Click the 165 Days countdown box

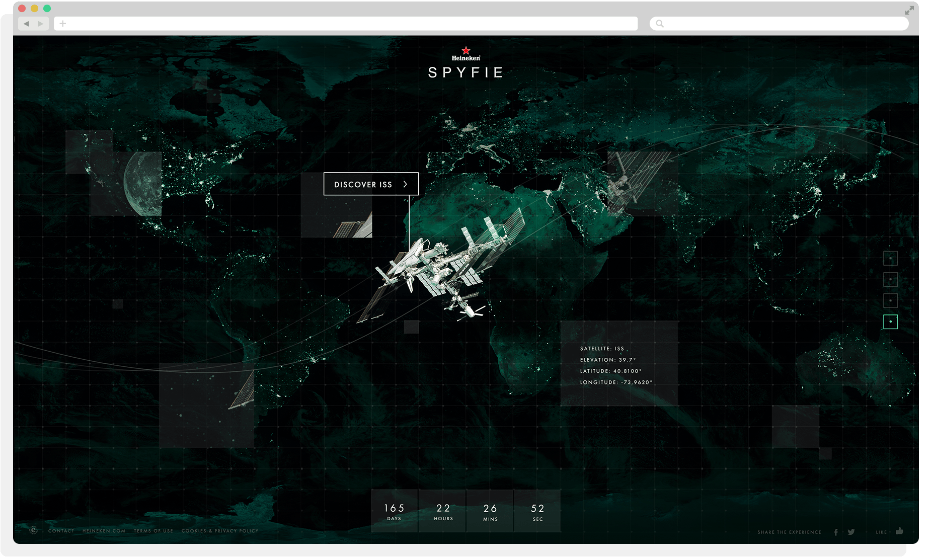[x=395, y=511]
